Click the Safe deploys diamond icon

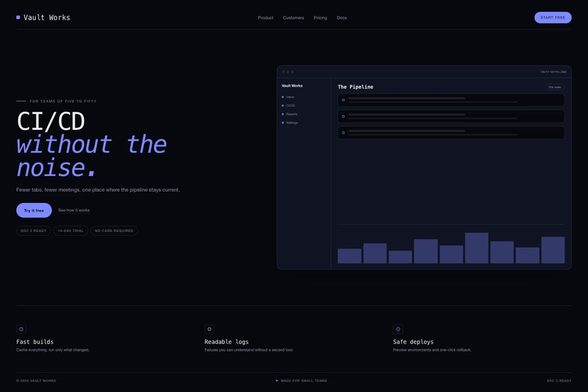398,329
